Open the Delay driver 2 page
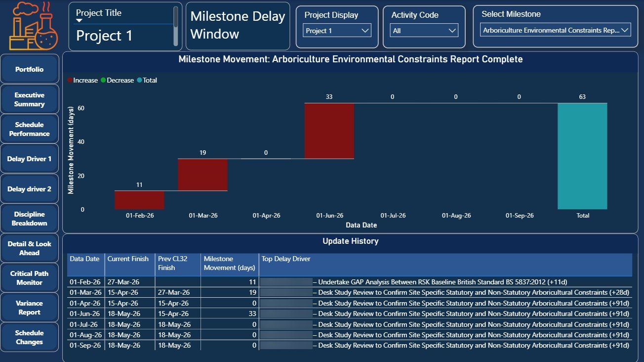Viewport: 644px width, 362px height. [30, 189]
